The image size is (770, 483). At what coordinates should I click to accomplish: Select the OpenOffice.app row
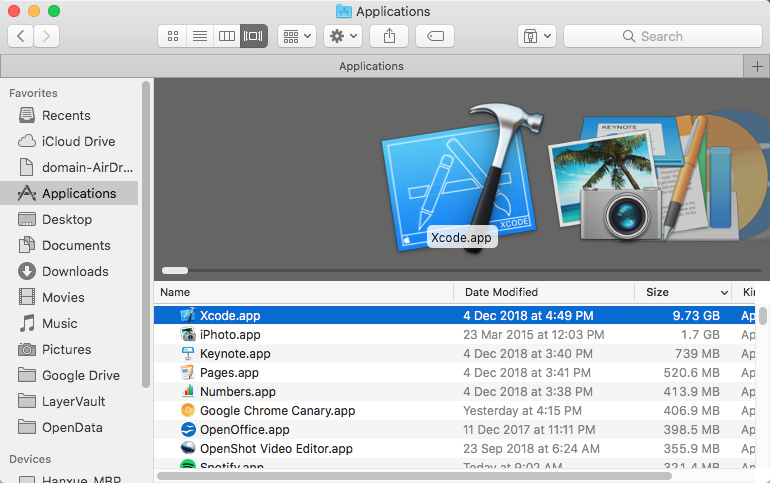pos(455,429)
